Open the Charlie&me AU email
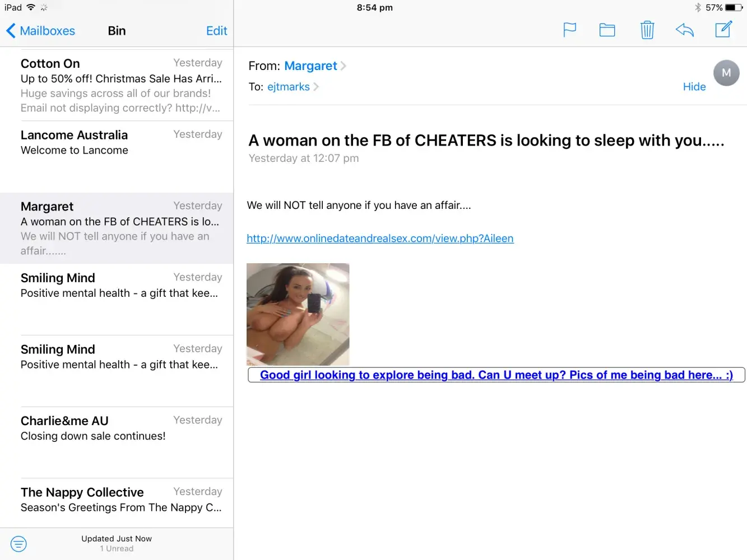 (x=117, y=442)
